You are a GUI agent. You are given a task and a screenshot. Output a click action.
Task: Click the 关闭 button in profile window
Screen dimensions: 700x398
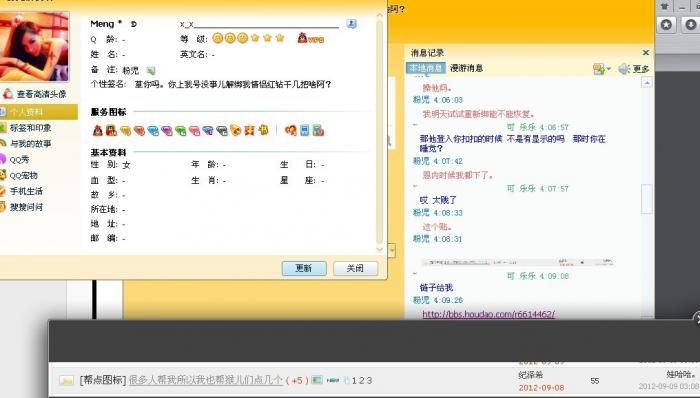tap(355, 268)
